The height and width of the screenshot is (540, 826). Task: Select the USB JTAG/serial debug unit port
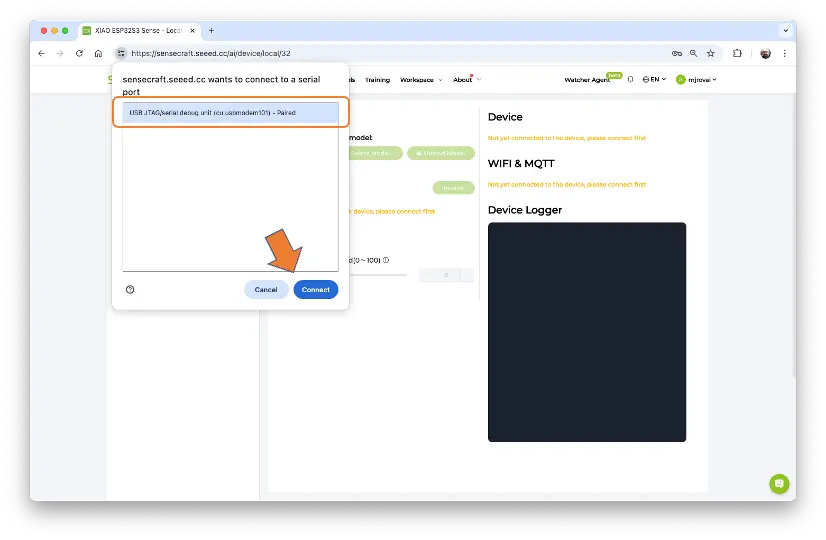(231, 113)
